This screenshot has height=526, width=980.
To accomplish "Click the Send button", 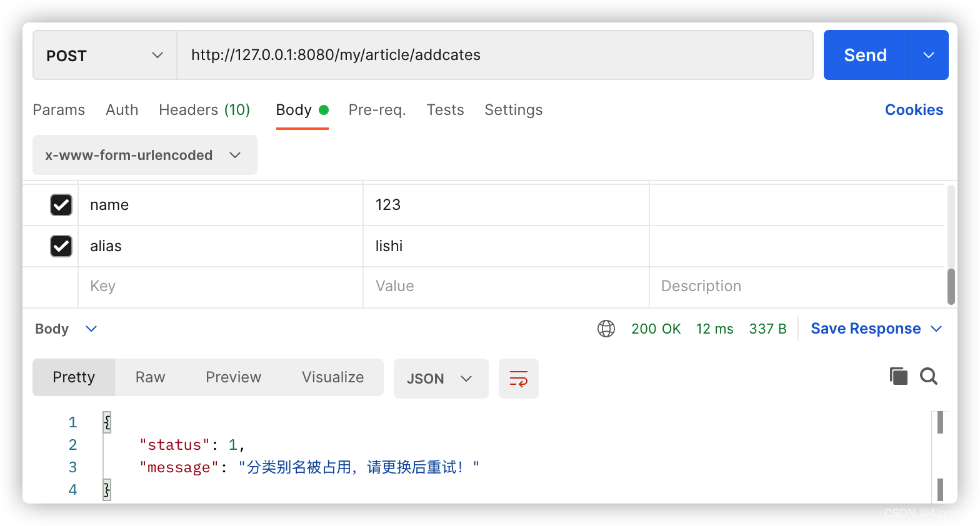I will (x=866, y=55).
